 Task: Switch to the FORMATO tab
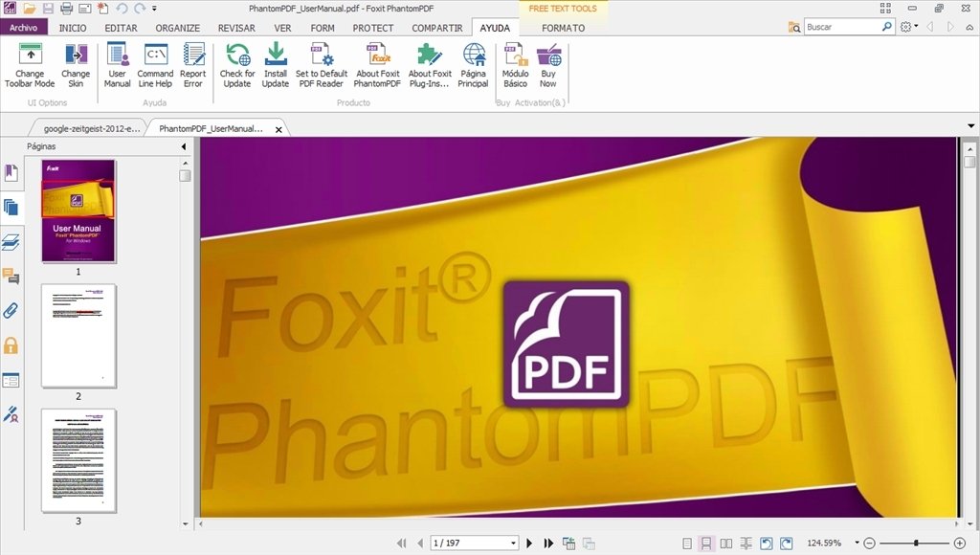563,28
